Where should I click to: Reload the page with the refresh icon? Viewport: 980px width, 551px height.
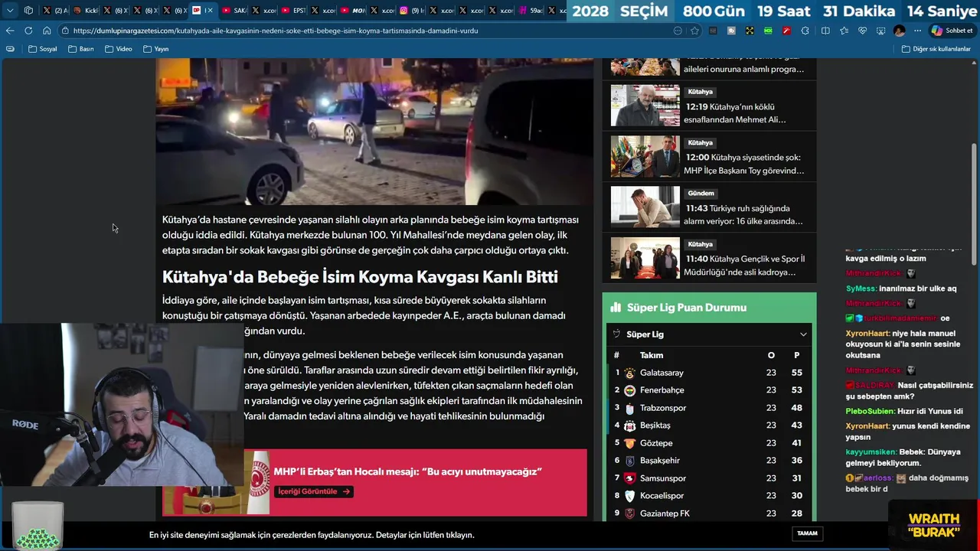28,31
